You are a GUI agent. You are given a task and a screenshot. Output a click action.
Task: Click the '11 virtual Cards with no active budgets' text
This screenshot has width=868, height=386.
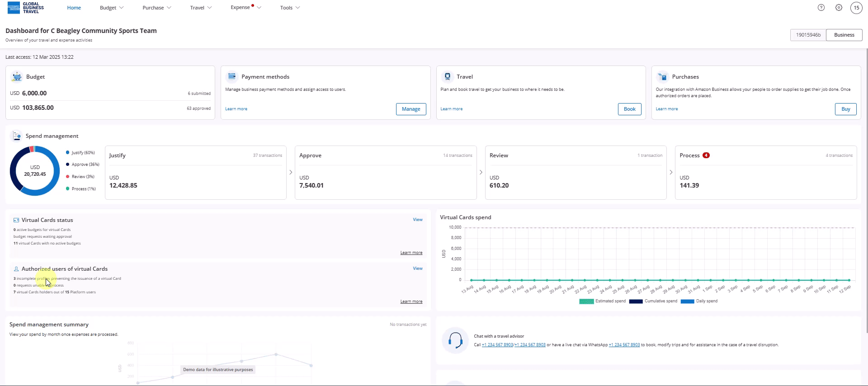[x=47, y=243]
